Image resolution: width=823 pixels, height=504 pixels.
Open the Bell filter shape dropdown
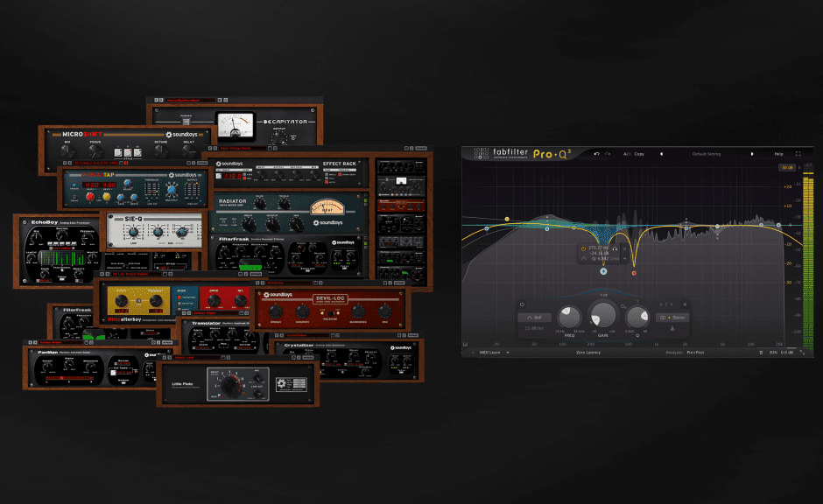535,317
